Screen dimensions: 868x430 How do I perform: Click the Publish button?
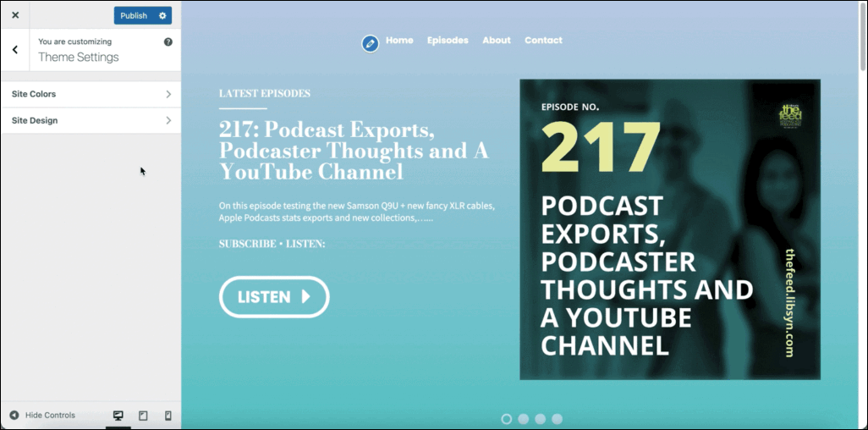[x=134, y=15]
